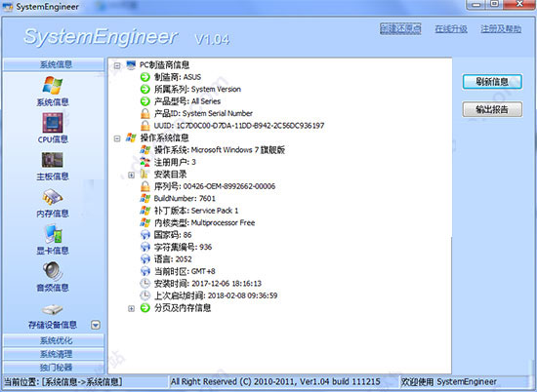Viewport: 537px width, 392px height.
Task: Open the 在线升级 link
Action: pyautogui.click(x=451, y=28)
